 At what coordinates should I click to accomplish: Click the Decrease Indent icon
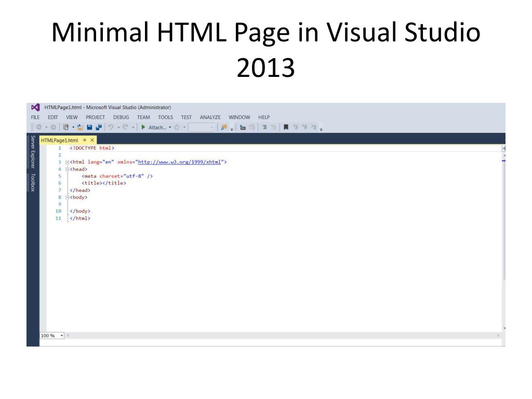coord(273,127)
